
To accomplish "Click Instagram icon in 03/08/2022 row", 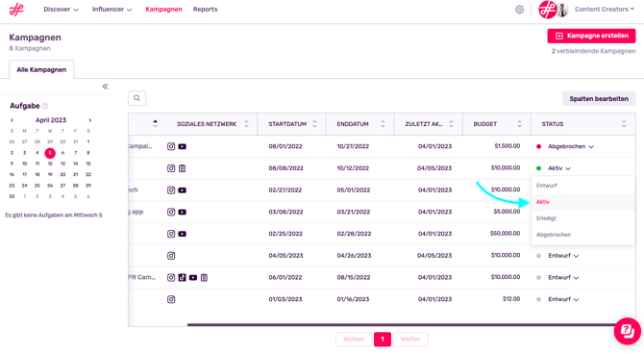I will pyautogui.click(x=171, y=212).
